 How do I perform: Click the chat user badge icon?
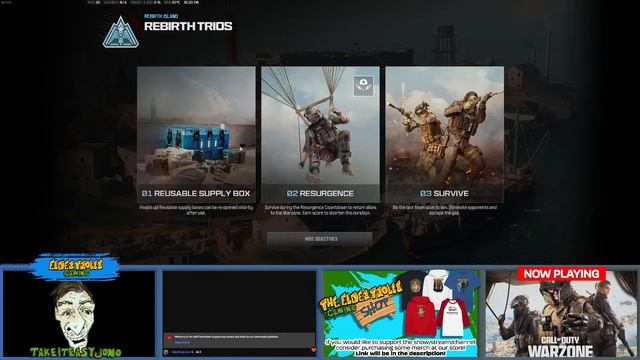(x=167, y=352)
